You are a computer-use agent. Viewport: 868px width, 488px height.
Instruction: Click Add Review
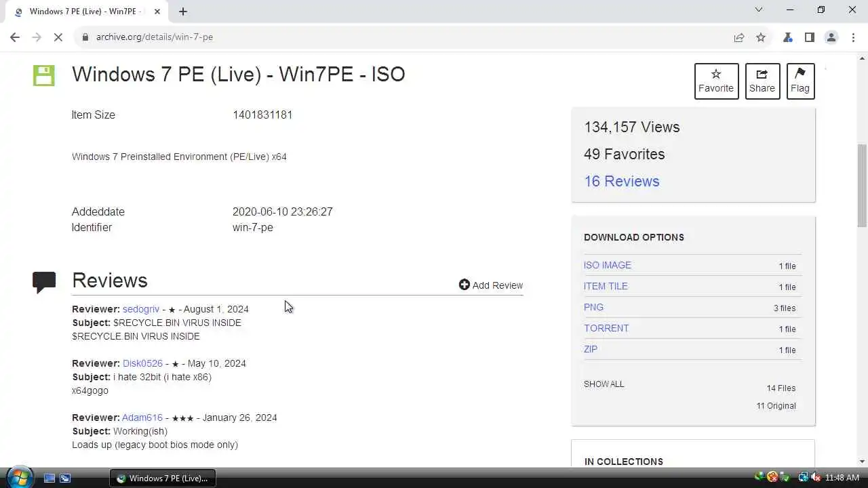pos(491,285)
